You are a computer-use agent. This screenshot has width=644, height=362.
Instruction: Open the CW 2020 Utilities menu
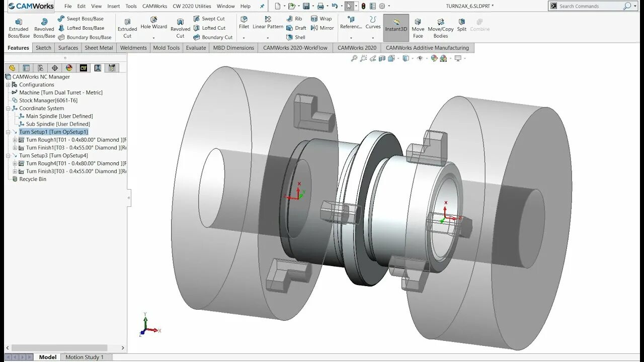(x=192, y=6)
